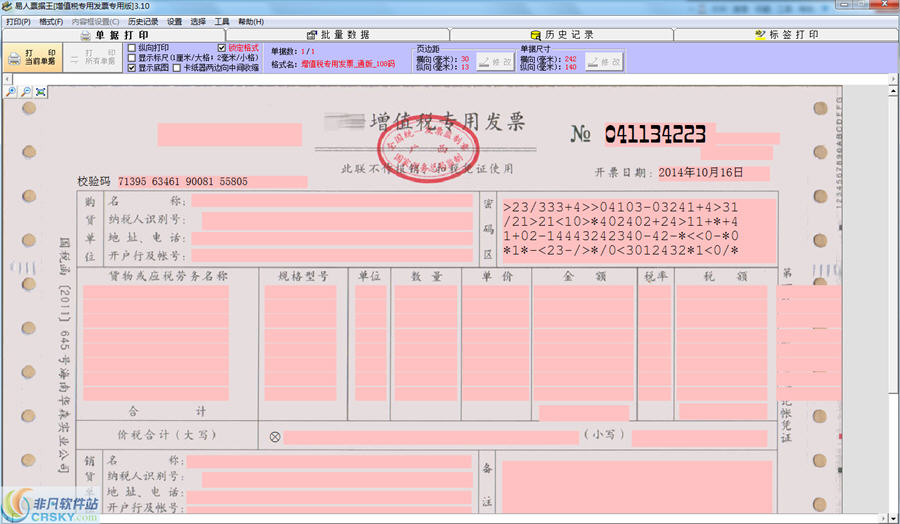Click the 开票日期 field 2014年10月16日
The image size is (900, 524).
(713, 173)
